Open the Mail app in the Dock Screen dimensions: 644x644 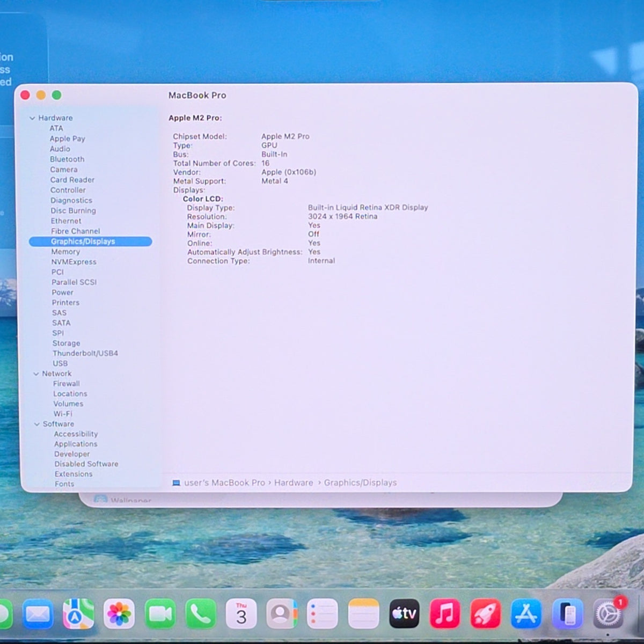tap(38, 614)
